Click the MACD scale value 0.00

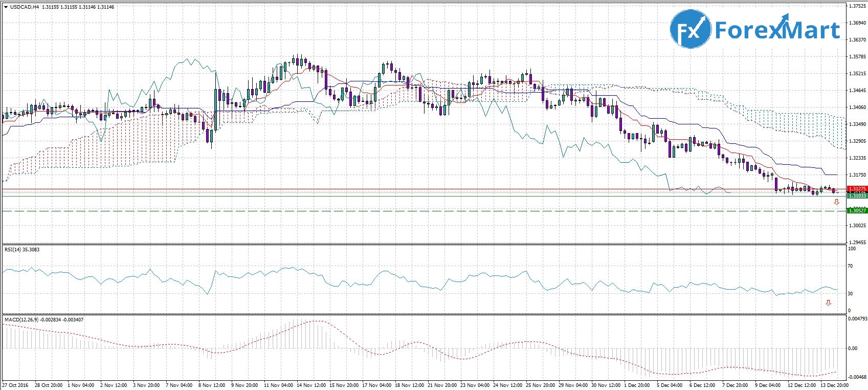[853, 349]
